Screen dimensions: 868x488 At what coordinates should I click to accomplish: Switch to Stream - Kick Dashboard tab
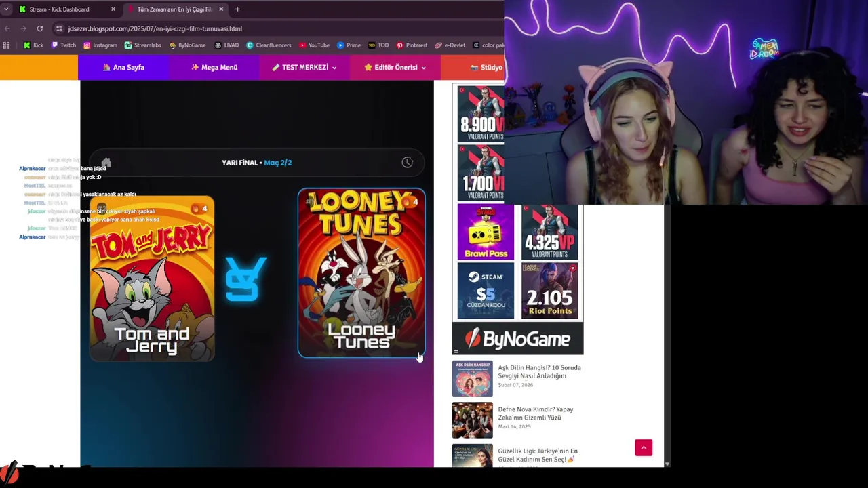pos(66,9)
